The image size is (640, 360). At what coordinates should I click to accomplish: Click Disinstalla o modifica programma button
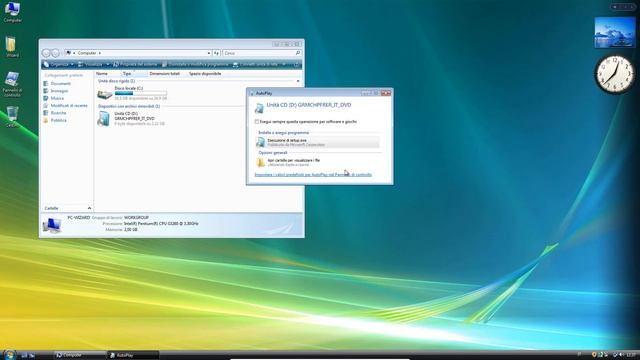(x=195, y=64)
